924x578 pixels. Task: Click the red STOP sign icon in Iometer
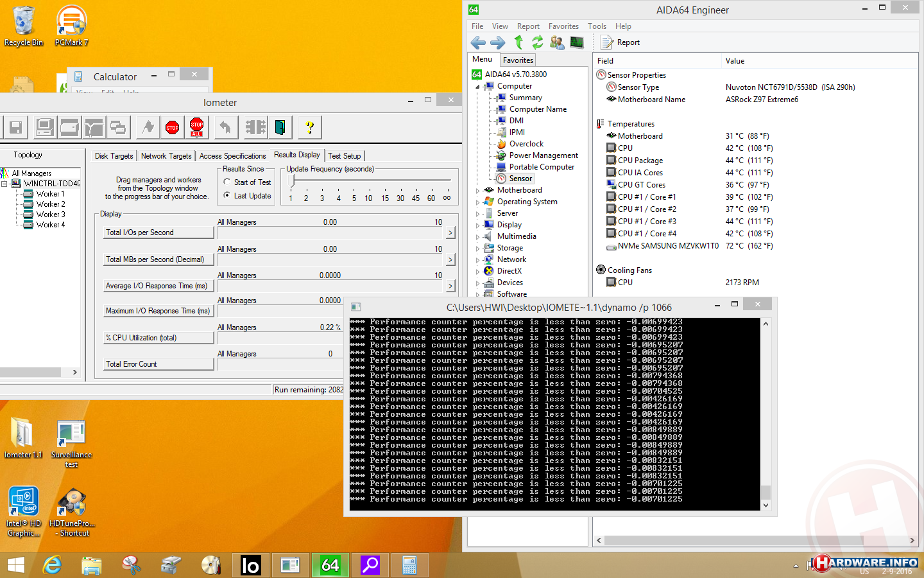point(173,127)
